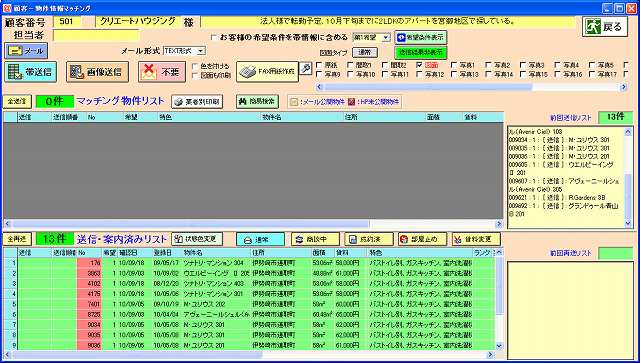This screenshot has width=640, height=363.
Task: Select the 成約済 status button
Action: (x=369, y=240)
